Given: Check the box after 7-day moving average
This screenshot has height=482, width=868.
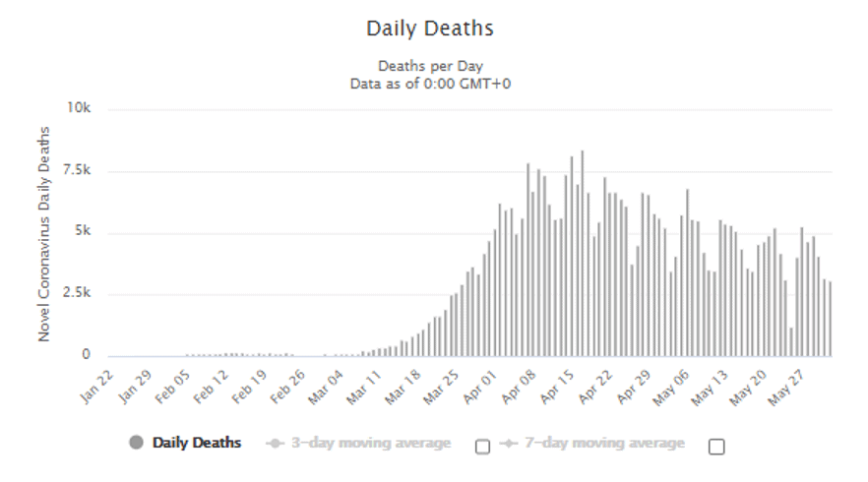Looking at the screenshot, I should click(716, 447).
